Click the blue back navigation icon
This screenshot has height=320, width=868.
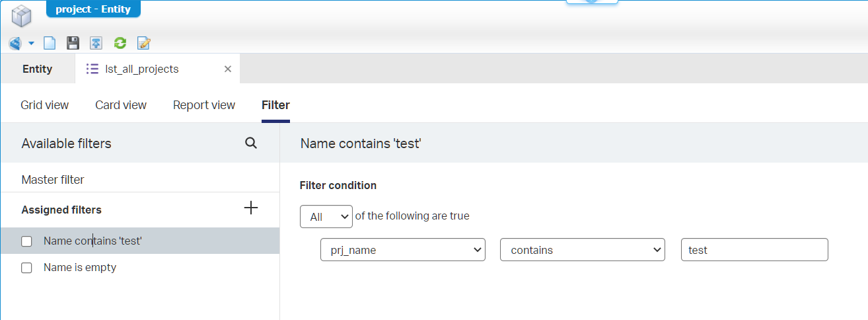[x=15, y=44]
